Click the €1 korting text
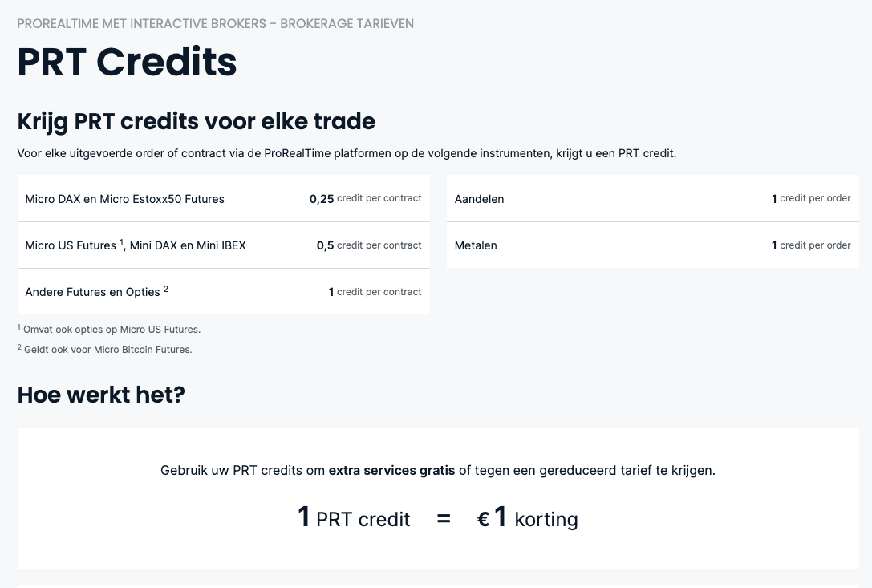The width and height of the screenshot is (872, 588). pos(527,518)
